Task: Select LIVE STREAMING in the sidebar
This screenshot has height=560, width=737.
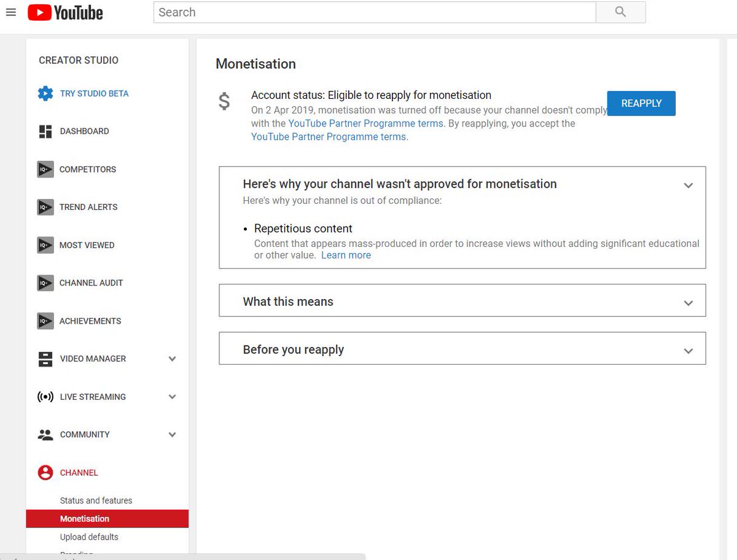Action: tap(93, 397)
